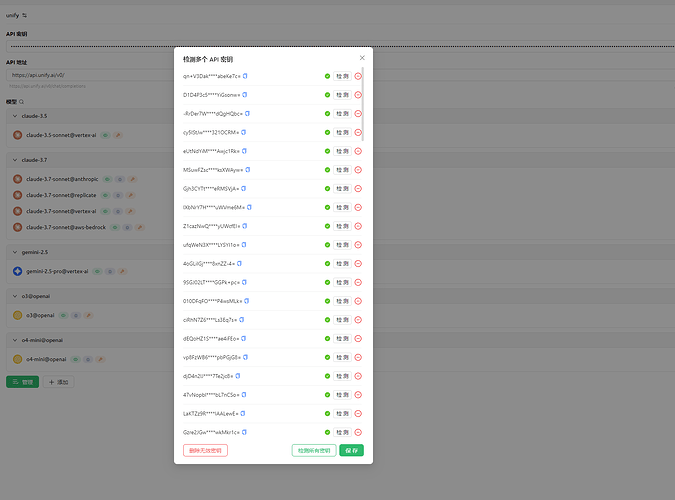The height and width of the screenshot is (500, 675).
Task: Copy the API key starting with D1D4P3c5
Action: pyautogui.click(x=245, y=95)
